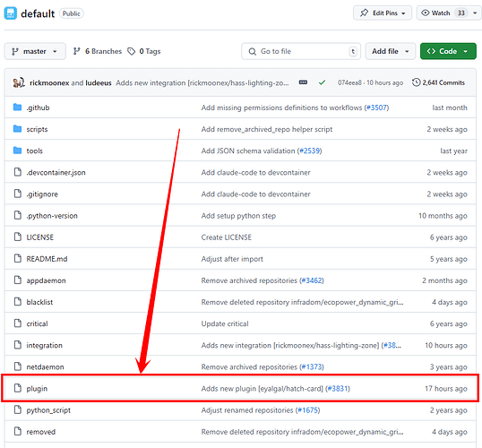
Task: Expand the Edit Pins dropdown
Action: [x=383, y=13]
